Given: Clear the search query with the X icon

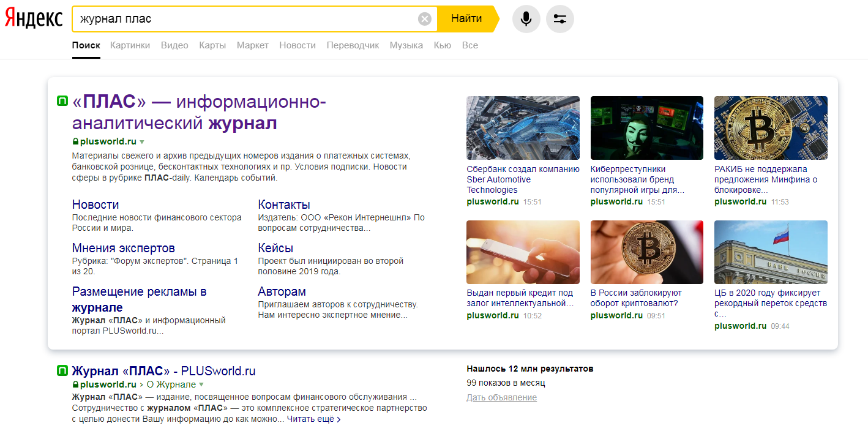Looking at the screenshot, I should 425,19.
